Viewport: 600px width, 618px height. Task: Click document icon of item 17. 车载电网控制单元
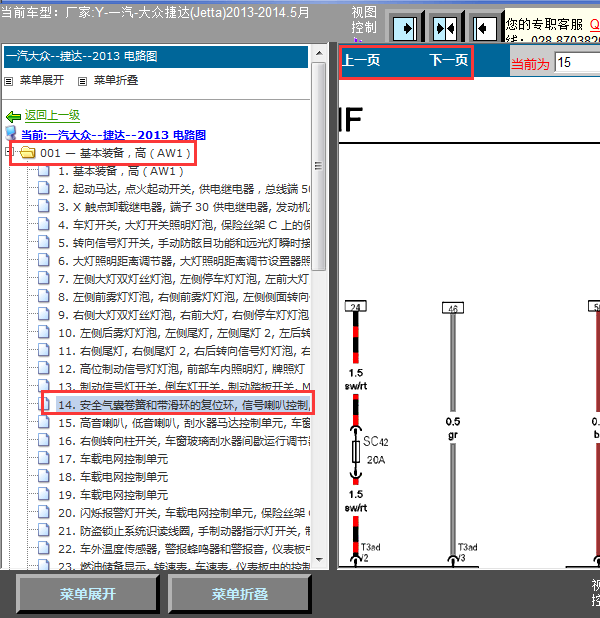point(44,458)
